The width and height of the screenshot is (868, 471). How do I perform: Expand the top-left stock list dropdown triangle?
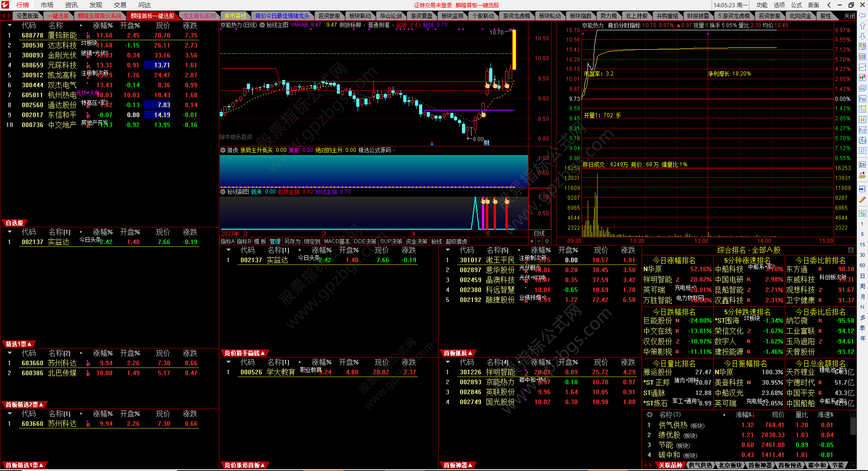click(9, 25)
